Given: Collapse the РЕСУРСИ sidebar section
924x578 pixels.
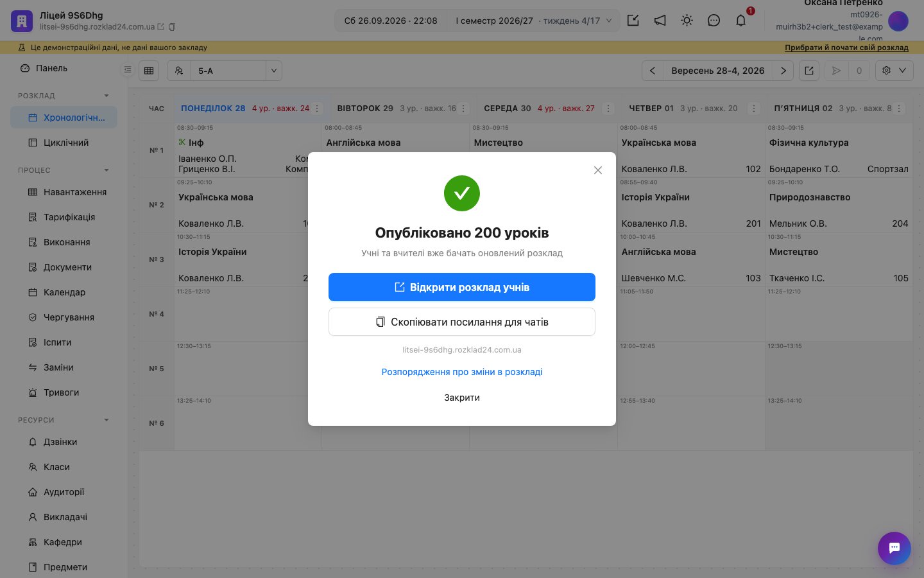Looking at the screenshot, I should click(x=107, y=420).
